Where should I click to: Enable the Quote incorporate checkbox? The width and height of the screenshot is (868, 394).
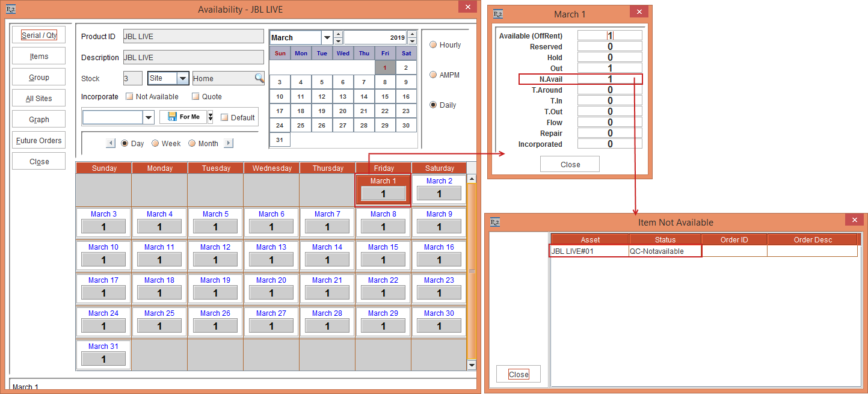[x=195, y=96]
